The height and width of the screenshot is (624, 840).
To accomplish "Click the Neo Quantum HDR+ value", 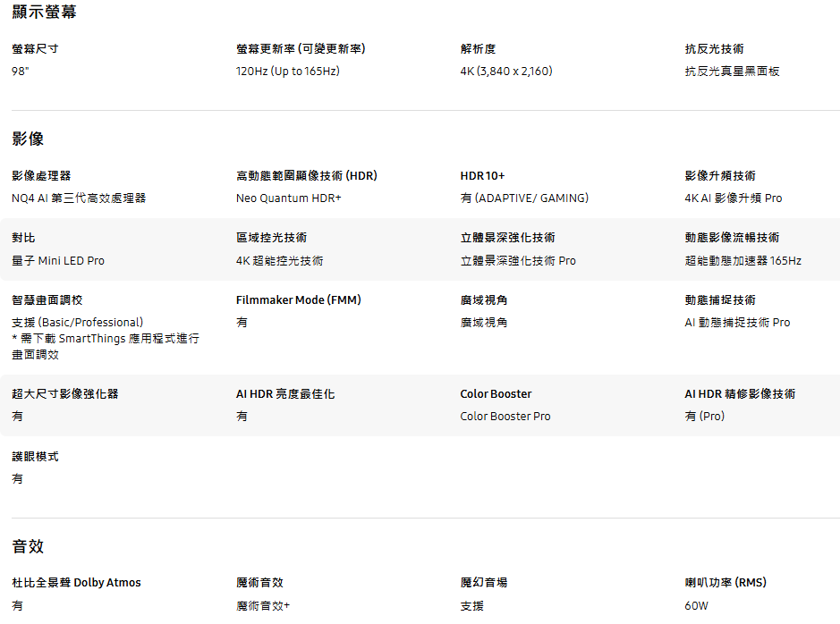I will (289, 198).
